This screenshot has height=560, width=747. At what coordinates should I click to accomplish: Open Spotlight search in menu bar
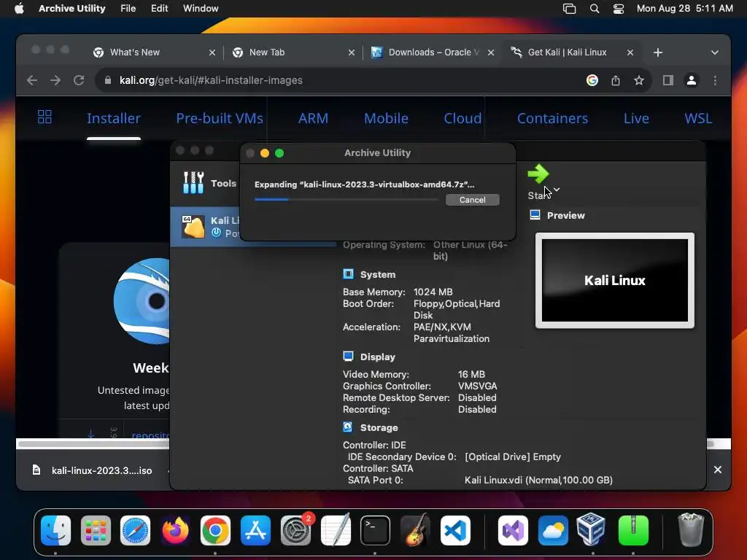[594, 9]
